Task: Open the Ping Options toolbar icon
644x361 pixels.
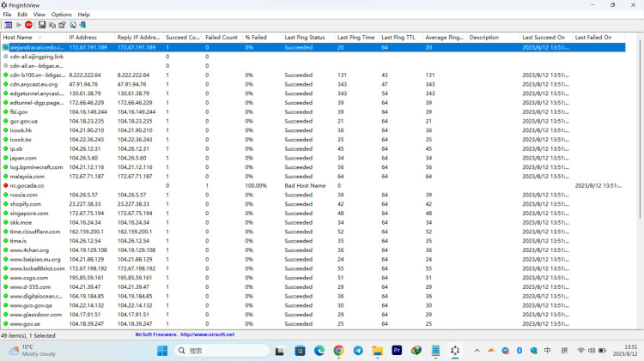Action: pos(9,25)
